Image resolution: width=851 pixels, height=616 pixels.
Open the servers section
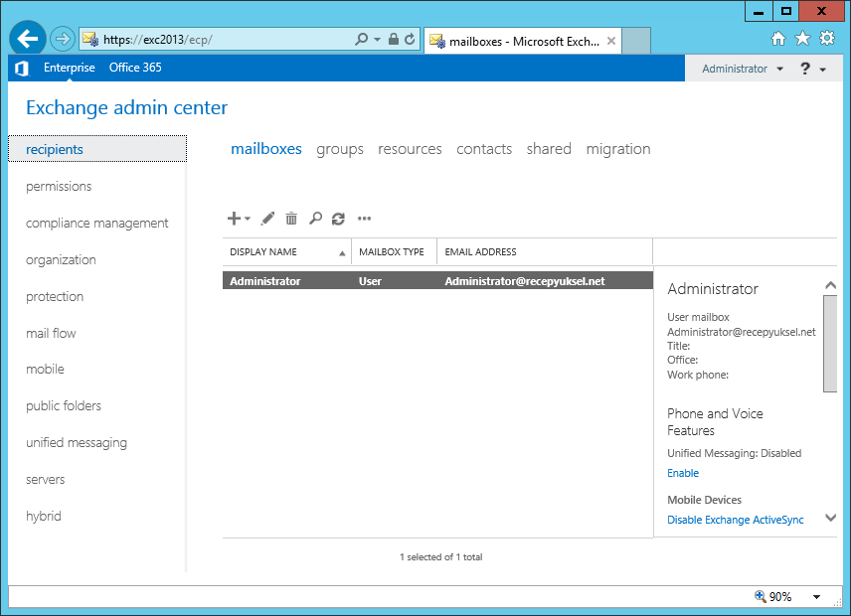pos(46,480)
